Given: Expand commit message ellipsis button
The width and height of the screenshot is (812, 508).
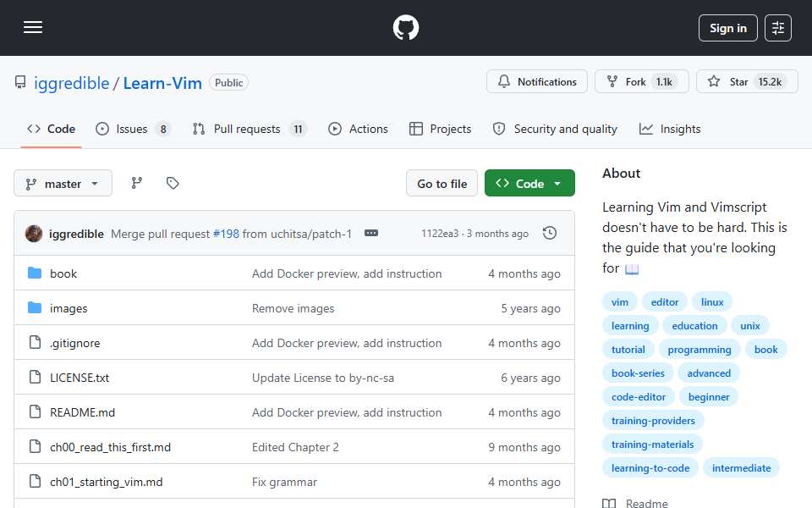Looking at the screenshot, I should tap(371, 234).
